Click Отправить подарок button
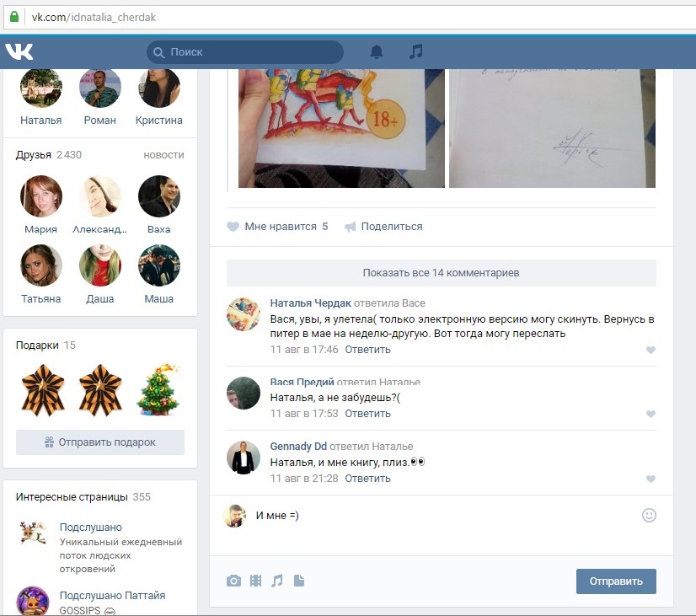The image size is (696, 616). (x=100, y=442)
